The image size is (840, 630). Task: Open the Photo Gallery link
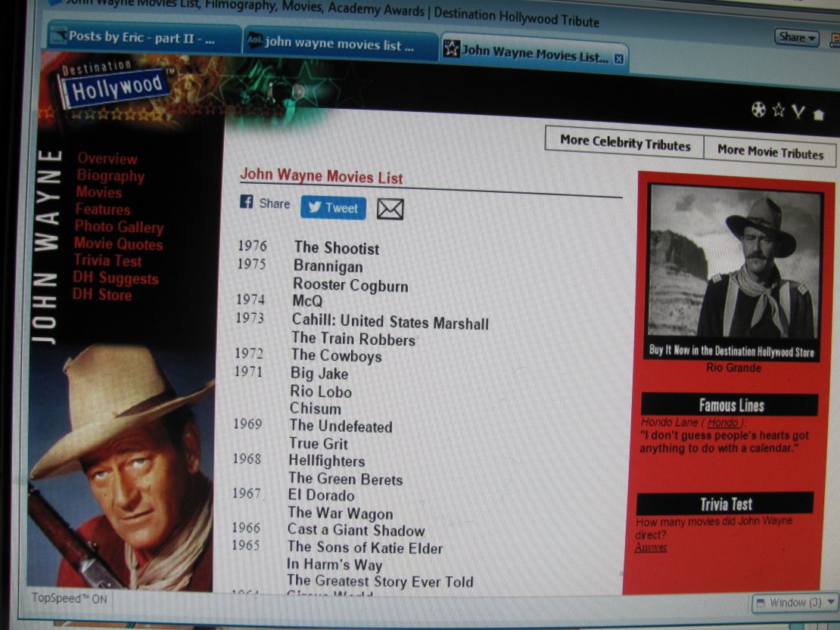[x=119, y=227]
